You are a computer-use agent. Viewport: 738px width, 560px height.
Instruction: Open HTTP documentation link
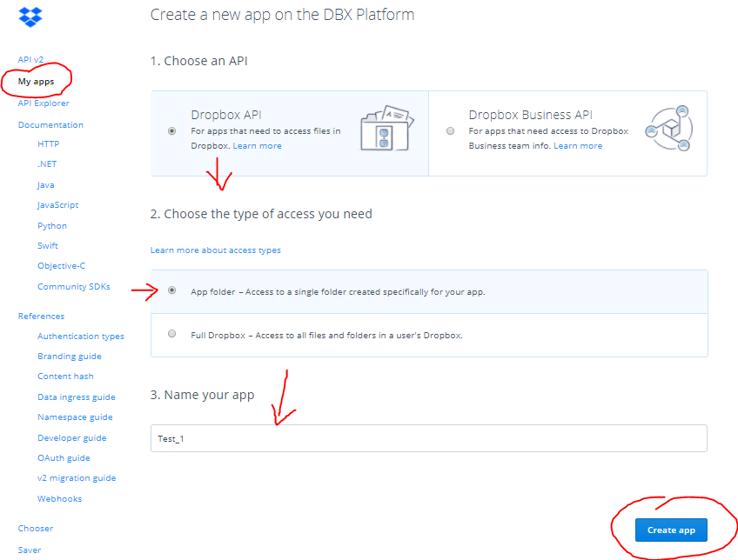click(49, 143)
